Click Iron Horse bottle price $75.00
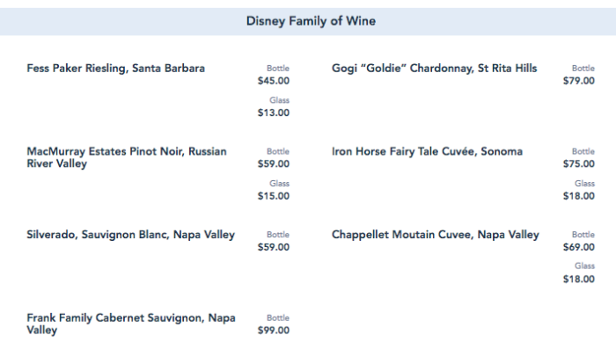This screenshot has width=616, height=364. pos(579,164)
